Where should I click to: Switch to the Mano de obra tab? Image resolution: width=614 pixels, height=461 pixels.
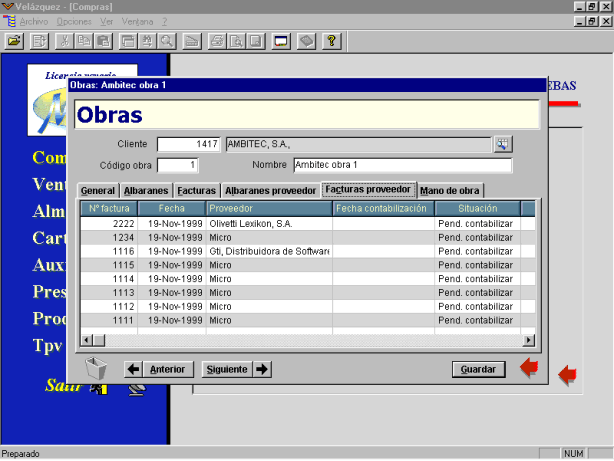[450, 191]
